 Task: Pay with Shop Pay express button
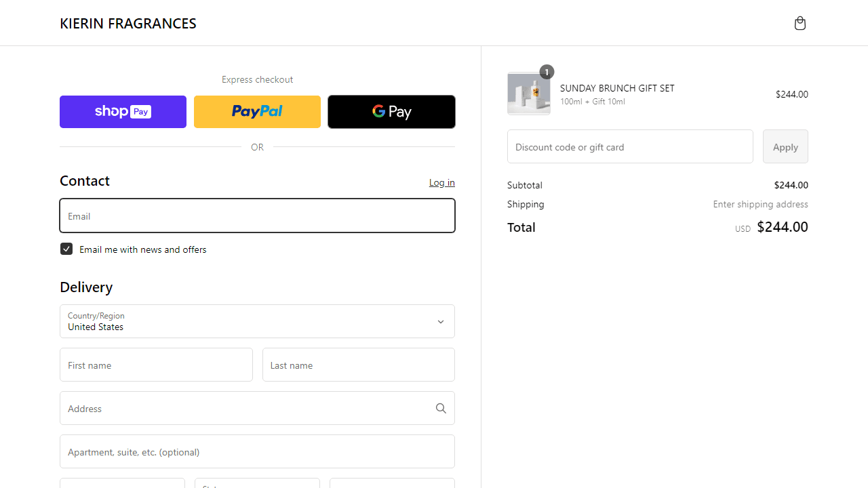[x=123, y=112]
